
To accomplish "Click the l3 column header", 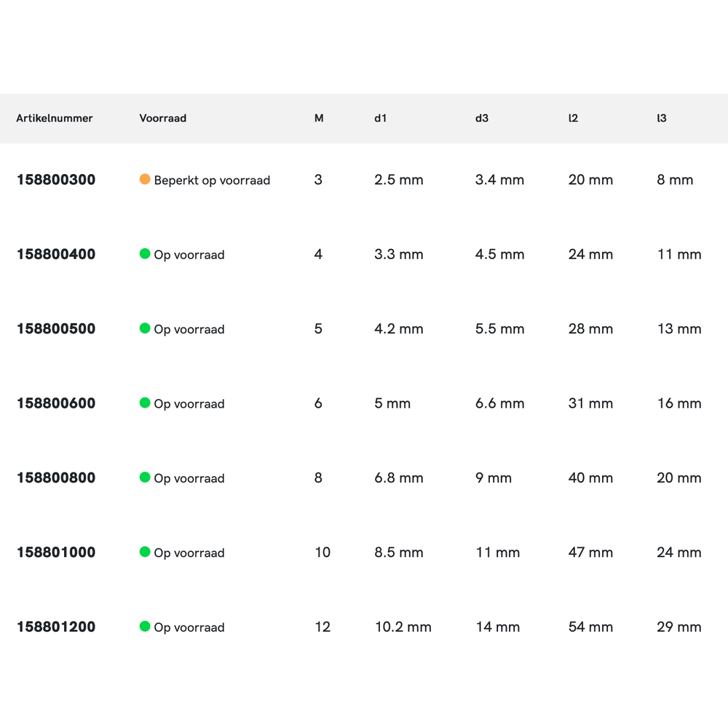I will click(661, 118).
